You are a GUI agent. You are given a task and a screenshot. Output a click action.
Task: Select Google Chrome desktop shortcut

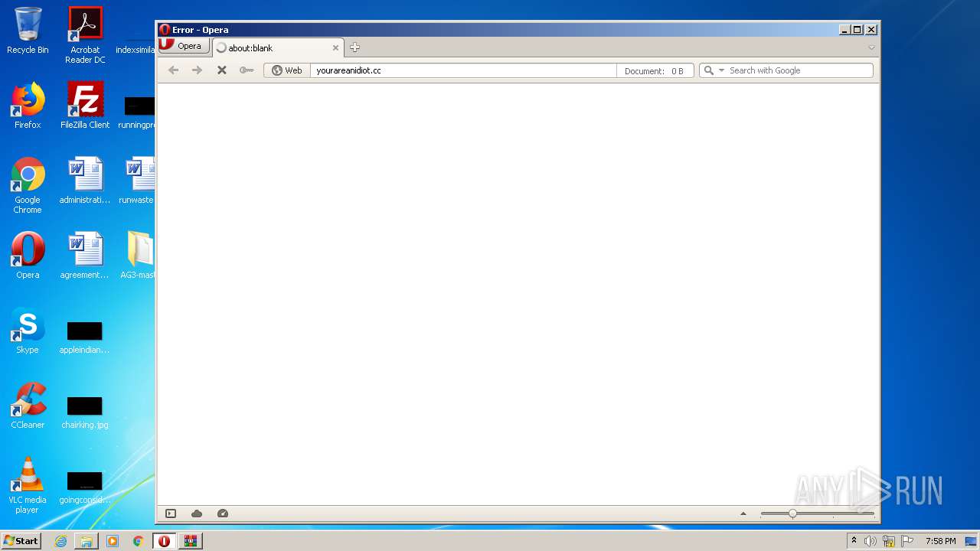point(28,185)
